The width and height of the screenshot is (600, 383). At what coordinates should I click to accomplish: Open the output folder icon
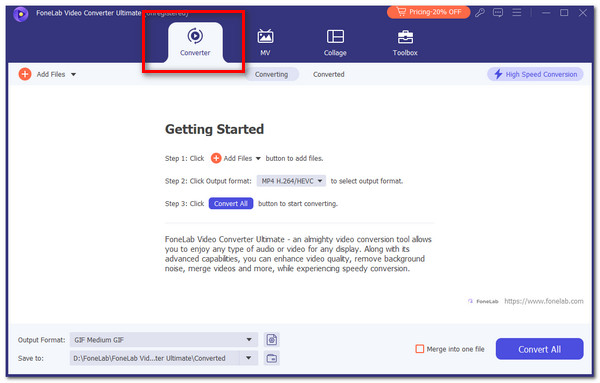tap(272, 359)
